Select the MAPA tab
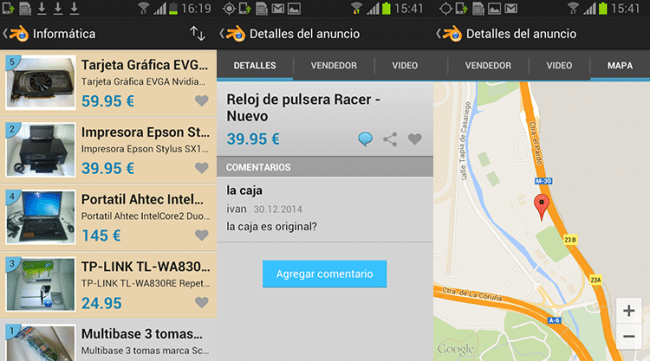The width and height of the screenshot is (650, 361). point(620,65)
